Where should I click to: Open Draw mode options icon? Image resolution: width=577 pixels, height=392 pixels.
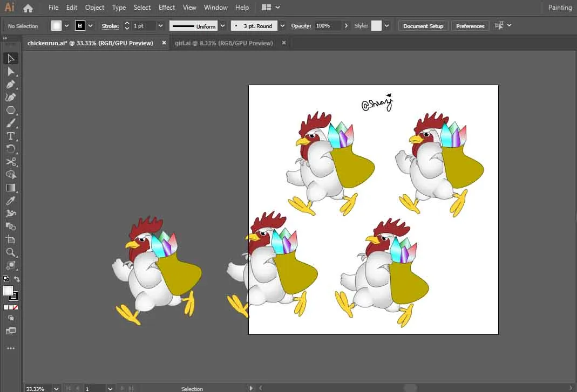(11, 318)
